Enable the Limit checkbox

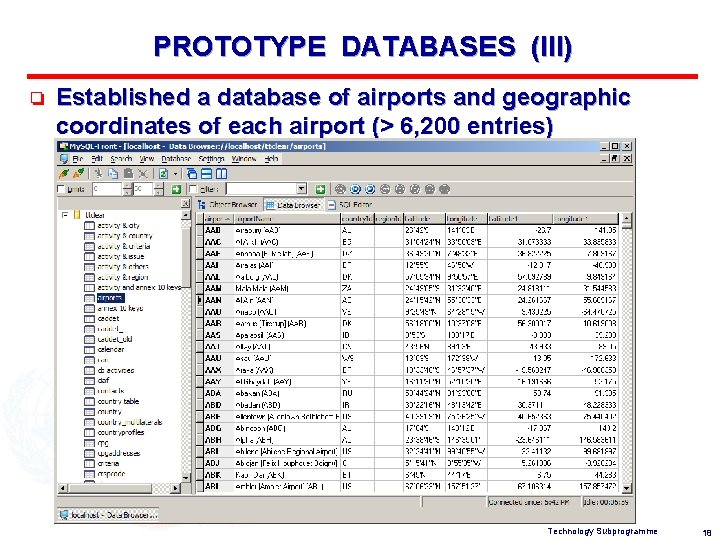tap(61, 189)
